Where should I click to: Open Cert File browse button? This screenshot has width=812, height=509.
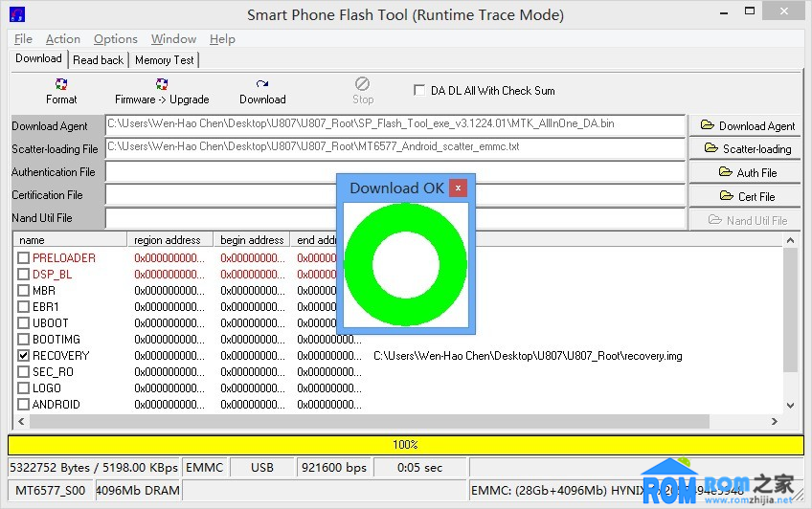(747, 196)
